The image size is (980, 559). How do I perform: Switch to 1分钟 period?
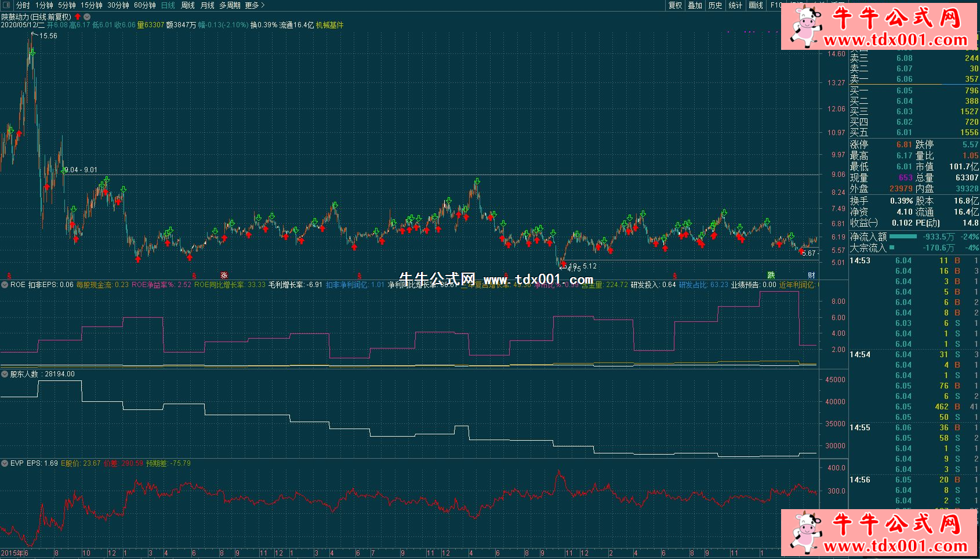[44, 5]
